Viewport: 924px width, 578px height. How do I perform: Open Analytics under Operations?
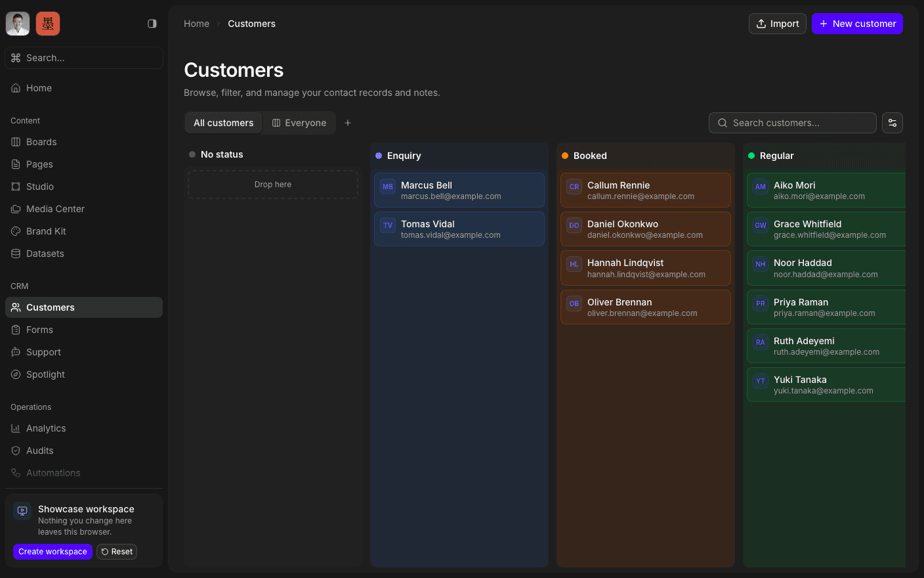pos(84,428)
